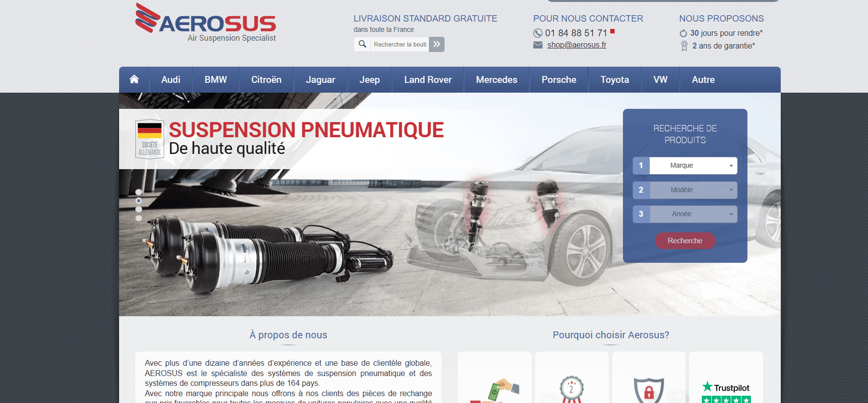Go to home via house icon
868x403 pixels.
point(134,79)
